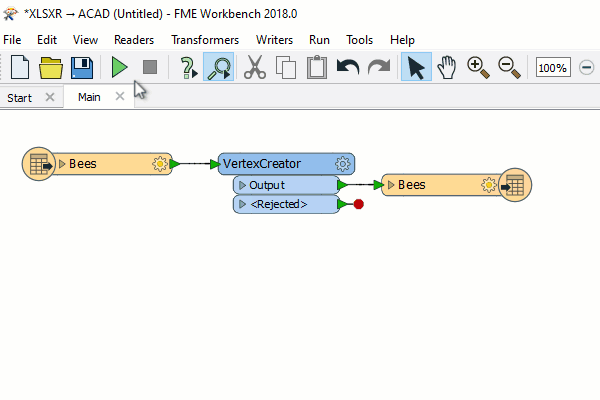The height and width of the screenshot is (400, 600).
Task: Create a new workspace with blank page icon
Action: tap(20, 67)
